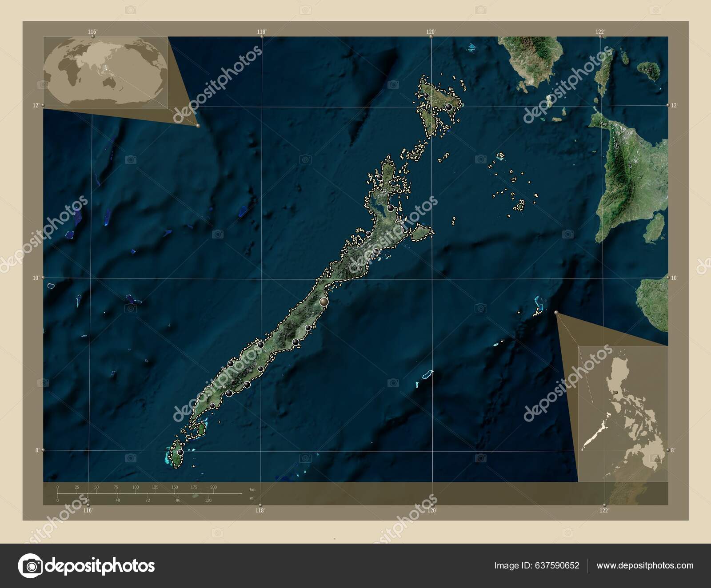Select the large city marker on Puerto Princesa
The image size is (711, 588).
point(324,302)
